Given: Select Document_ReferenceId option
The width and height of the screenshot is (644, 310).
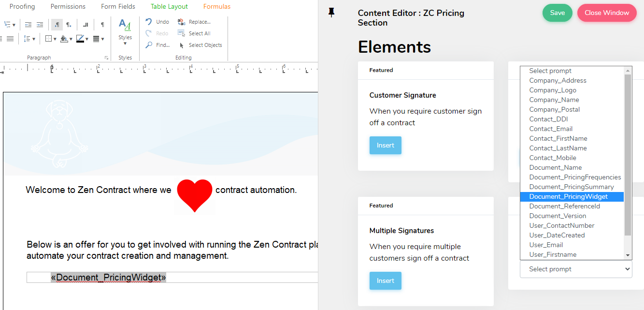Looking at the screenshot, I should click(x=572, y=206).
